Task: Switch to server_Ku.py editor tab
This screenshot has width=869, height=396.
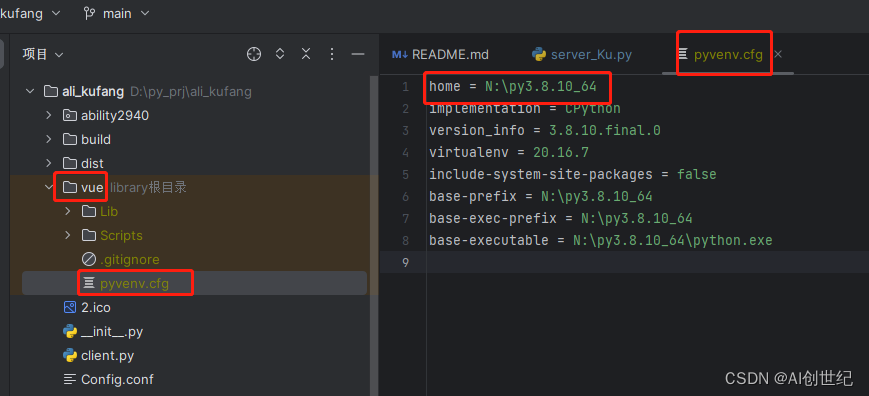Action: 582,54
